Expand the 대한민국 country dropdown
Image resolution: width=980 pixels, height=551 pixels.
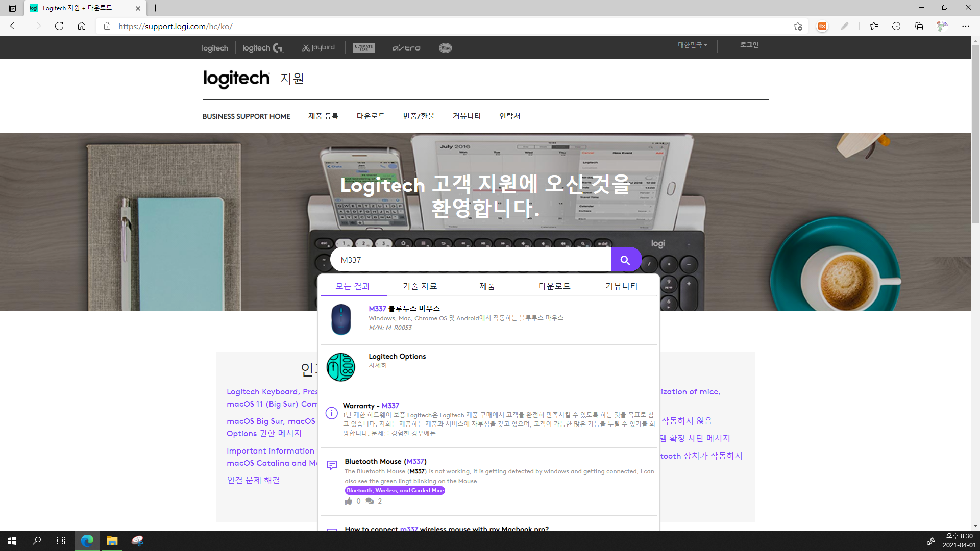[x=692, y=45]
